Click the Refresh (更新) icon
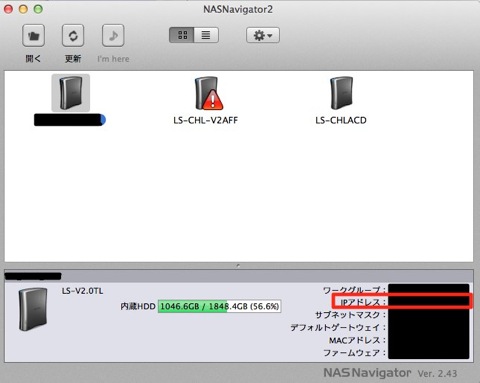 click(x=73, y=35)
